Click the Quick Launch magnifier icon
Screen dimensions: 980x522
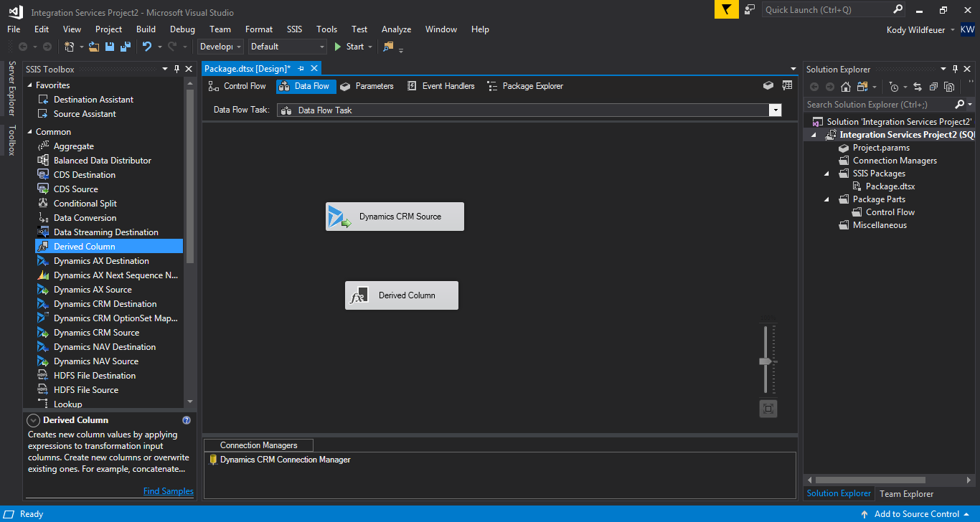898,10
